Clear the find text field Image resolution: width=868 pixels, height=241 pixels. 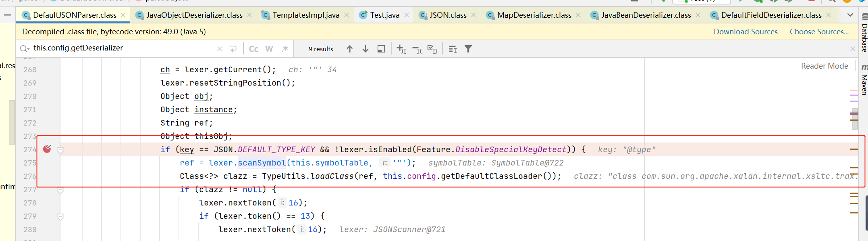coord(220,49)
